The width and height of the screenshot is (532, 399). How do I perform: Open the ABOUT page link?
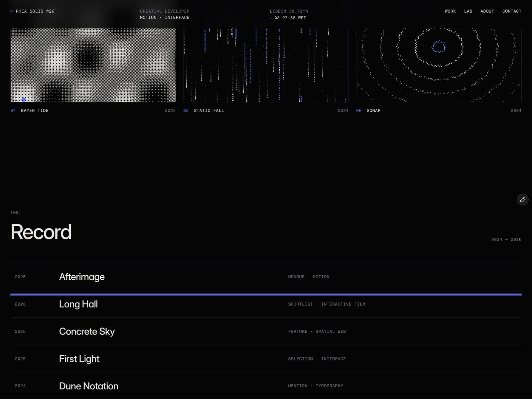tap(487, 11)
